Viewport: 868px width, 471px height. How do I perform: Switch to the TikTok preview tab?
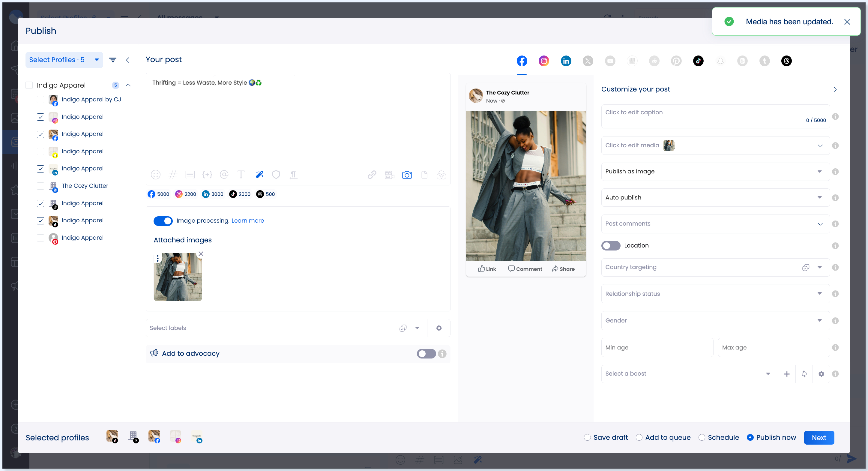[x=698, y=61]
